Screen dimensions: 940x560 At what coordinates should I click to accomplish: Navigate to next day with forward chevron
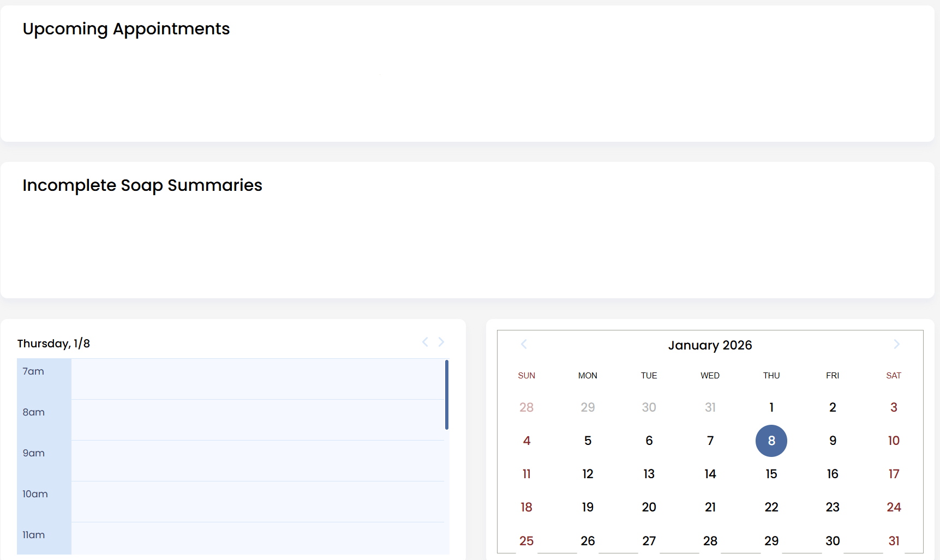point(441,342)
